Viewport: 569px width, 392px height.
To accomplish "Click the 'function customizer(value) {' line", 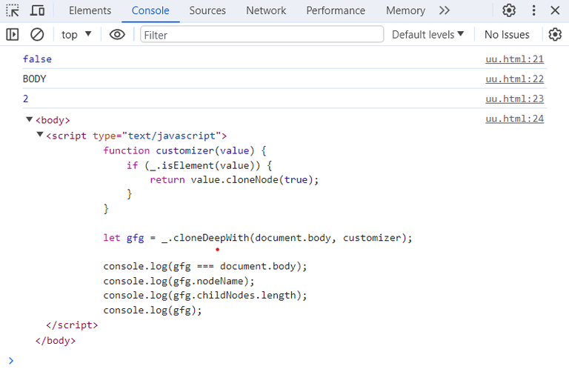I will coord(184,150).
